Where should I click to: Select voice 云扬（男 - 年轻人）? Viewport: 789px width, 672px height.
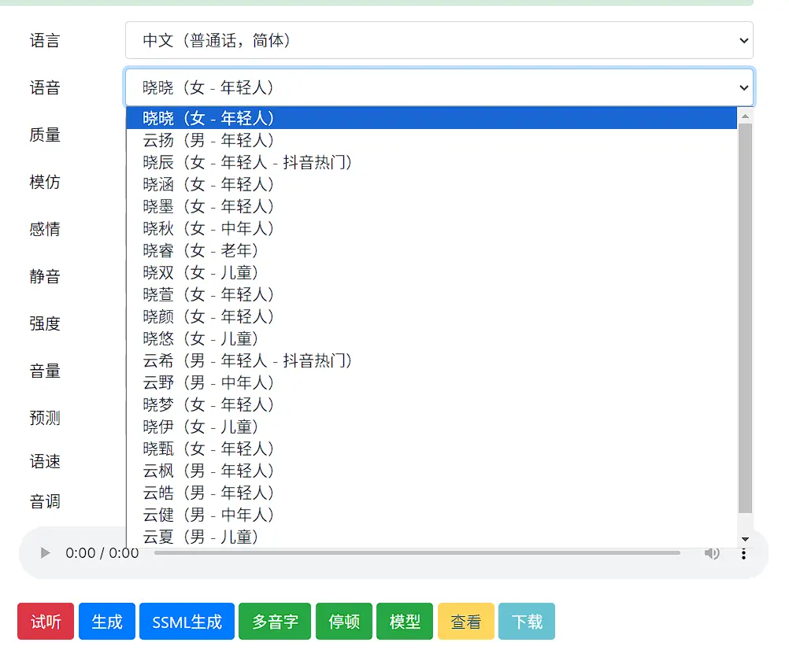point(209,140)
